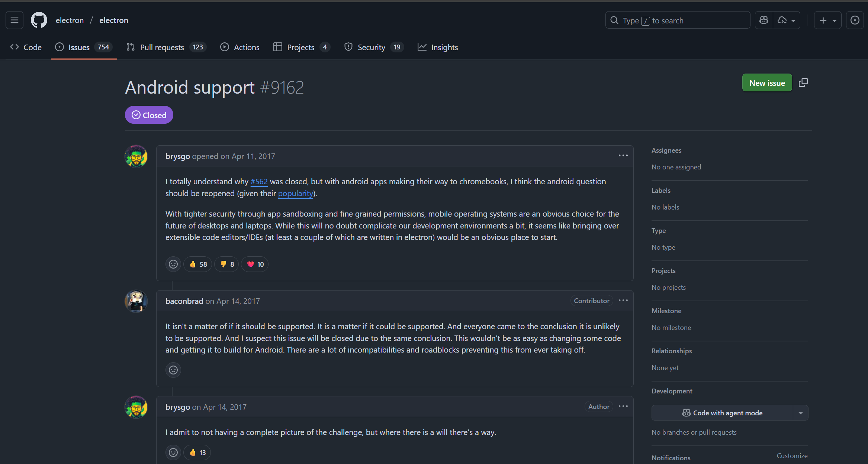868x464 pixels.
Task: Open options menu on brysgo's opening post
Action: pyautogui.click(x=623, y=156)
